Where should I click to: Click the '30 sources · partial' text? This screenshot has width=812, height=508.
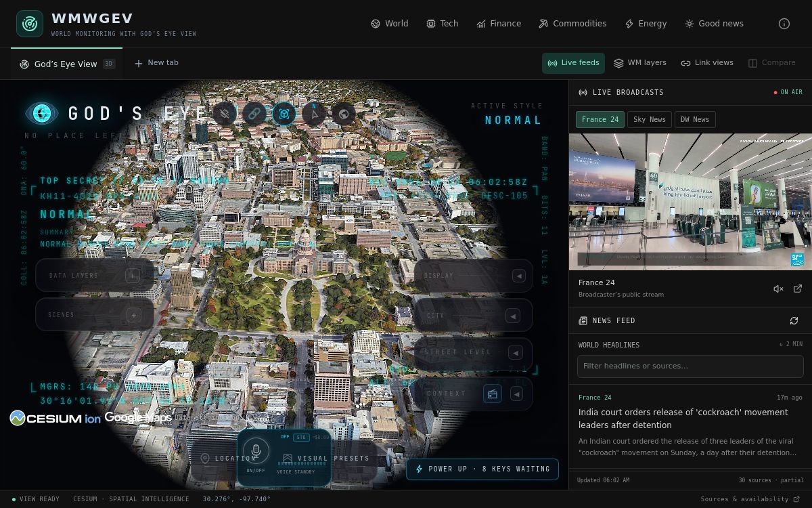[771, 480]
